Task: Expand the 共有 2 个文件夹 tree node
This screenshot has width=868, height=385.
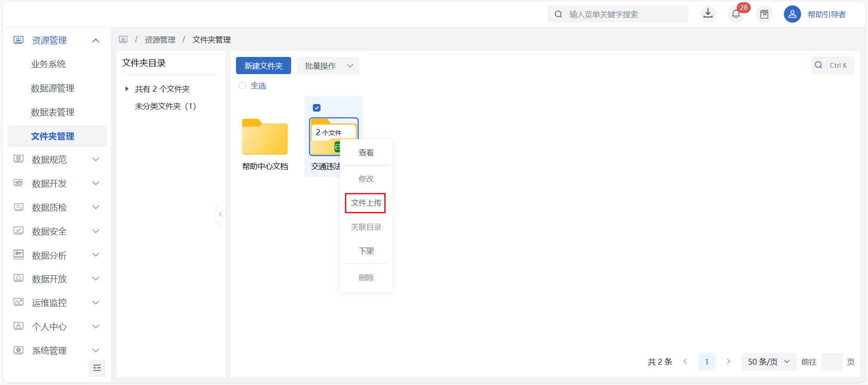Action: [127, 89]
